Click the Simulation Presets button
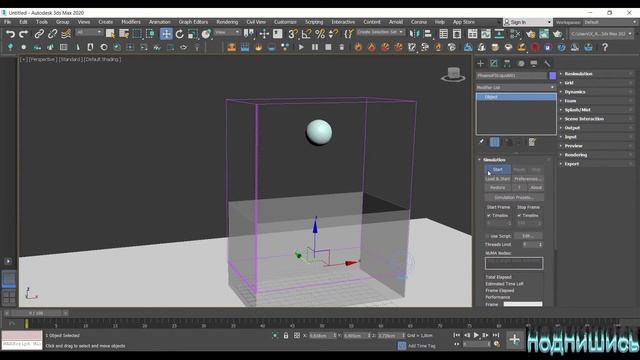Screen dimensions: 640x360 (514, 197)
